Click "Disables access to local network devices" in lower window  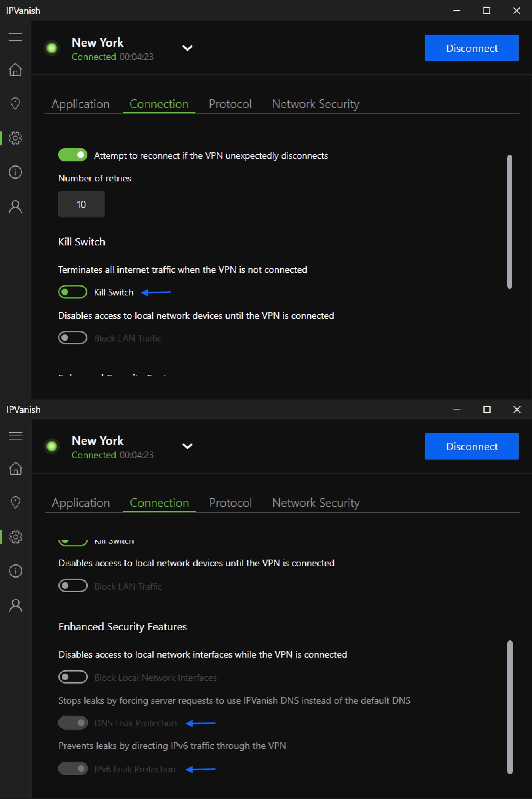[196, 563]
